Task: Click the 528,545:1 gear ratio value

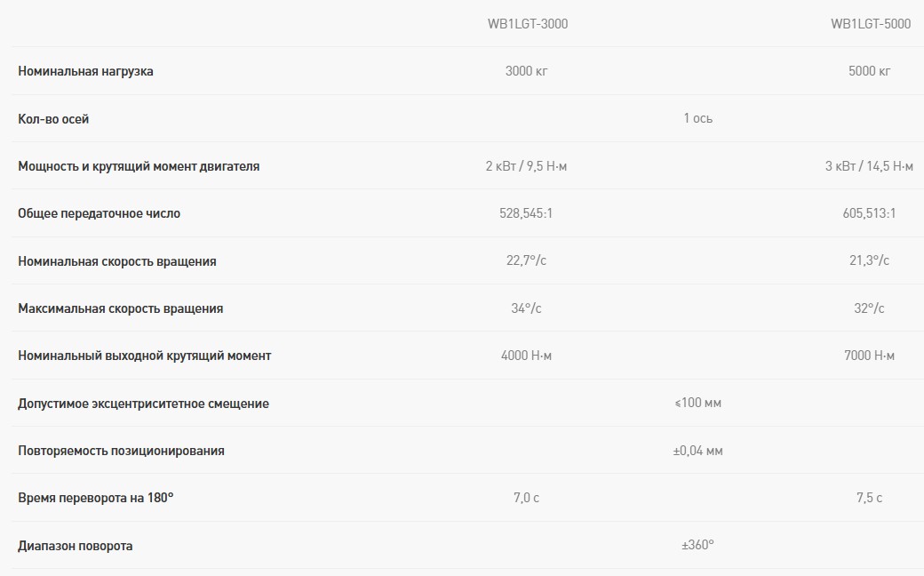Action: pyautogui.click(x=526, y=213)
